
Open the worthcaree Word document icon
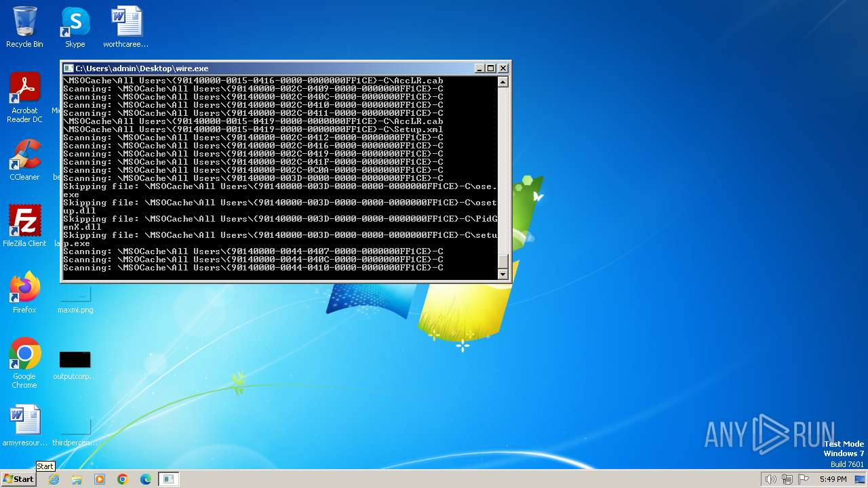[x=126, y=27]
